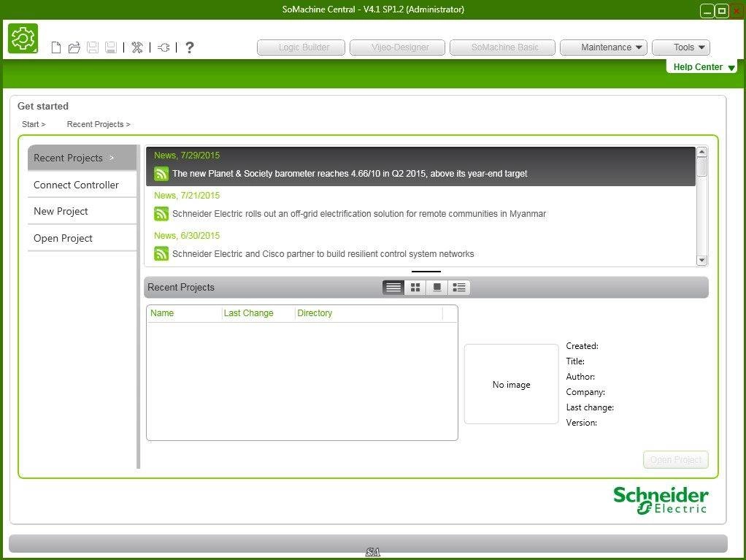The image size is (746, 560).
Task: Open the Myanmar electrification news headline
Action: pos(359,214)
